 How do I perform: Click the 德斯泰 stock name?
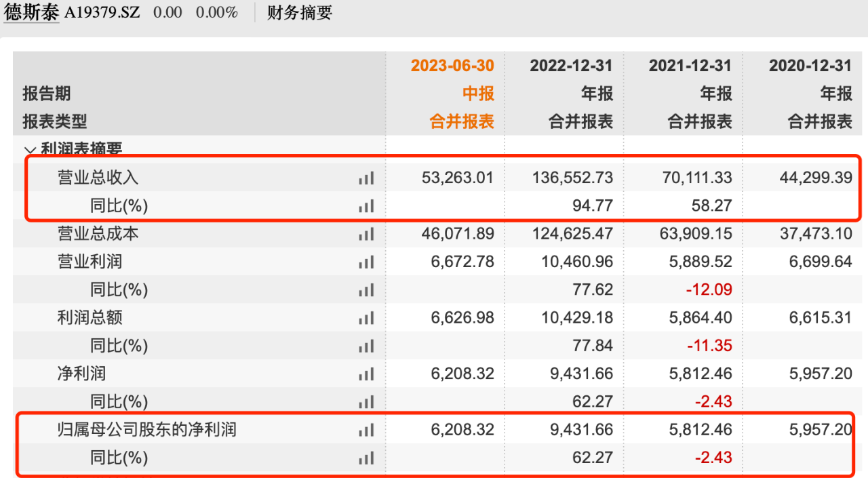coord(32,12)
